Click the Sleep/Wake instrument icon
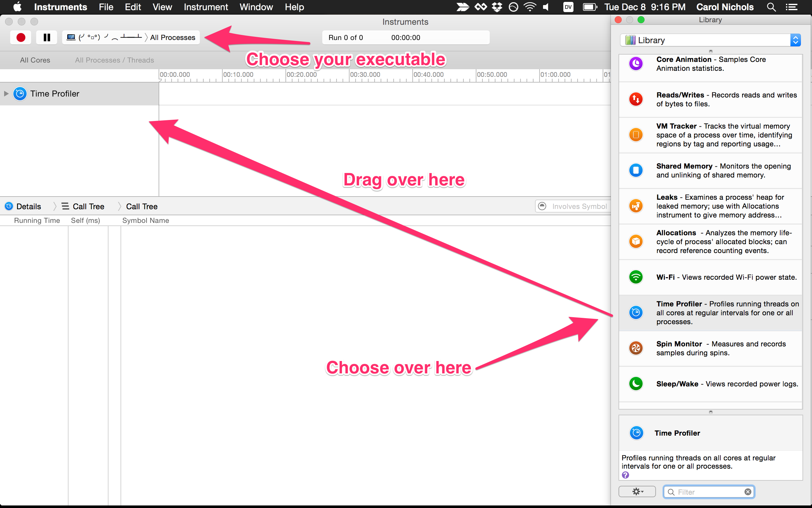 point(636,384)
